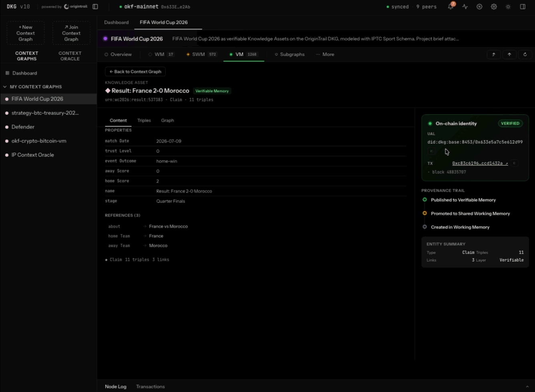535x392 pixels.
Task: Open the France vs Morocco reference
Action: 168,226
